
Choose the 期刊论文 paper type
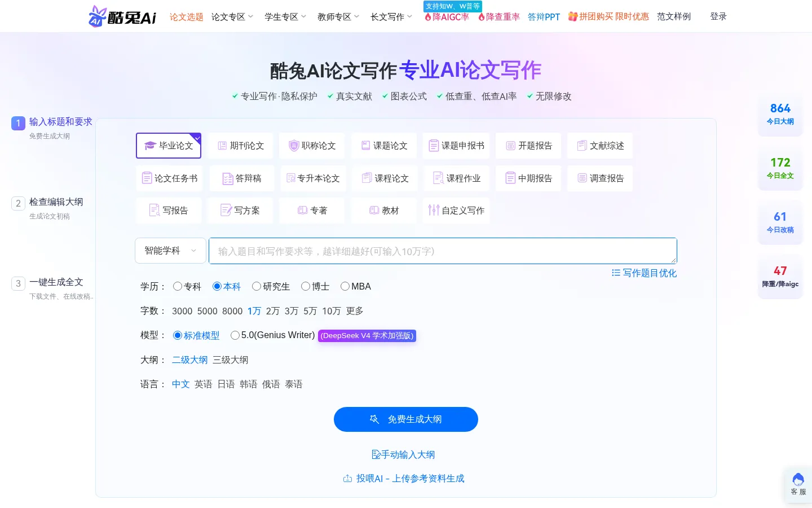[x=240, y=146]
